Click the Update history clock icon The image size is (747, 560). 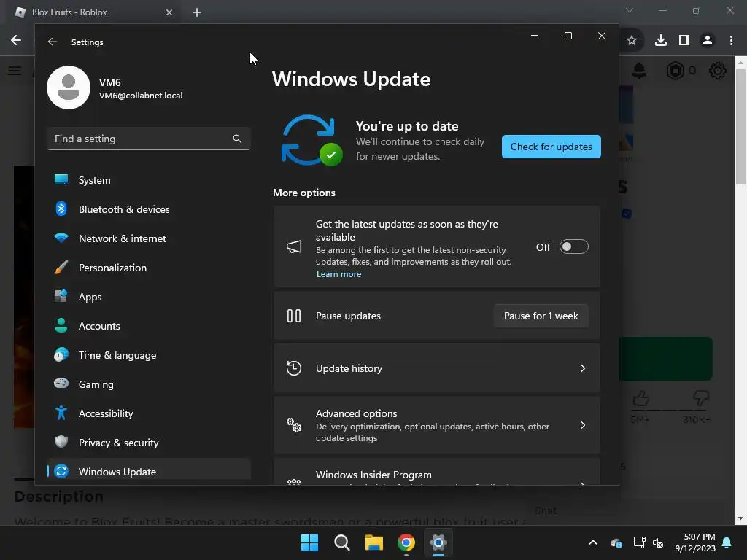coord(294,368)
